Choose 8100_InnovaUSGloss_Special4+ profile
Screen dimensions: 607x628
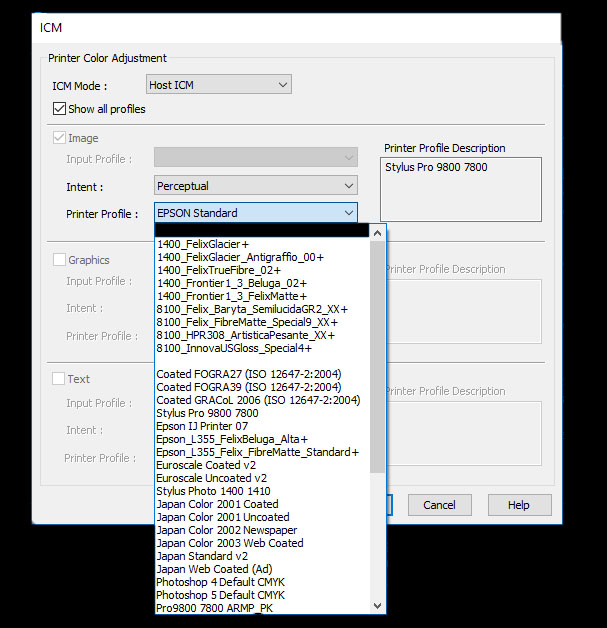coord(262,348)
